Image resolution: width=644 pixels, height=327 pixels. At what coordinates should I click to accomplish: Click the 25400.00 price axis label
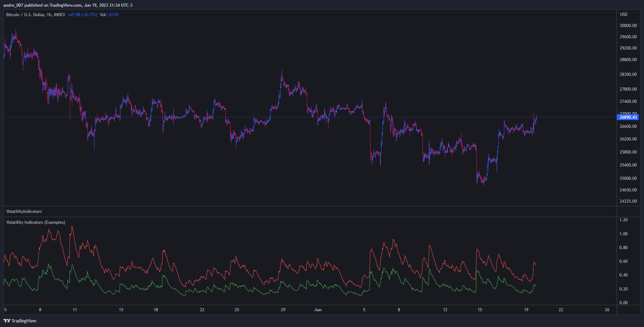(x=628, y=165)
